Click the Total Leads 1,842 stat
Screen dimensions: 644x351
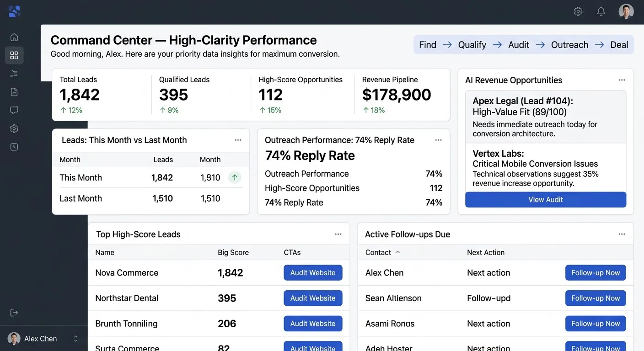(x=80, y=95)
